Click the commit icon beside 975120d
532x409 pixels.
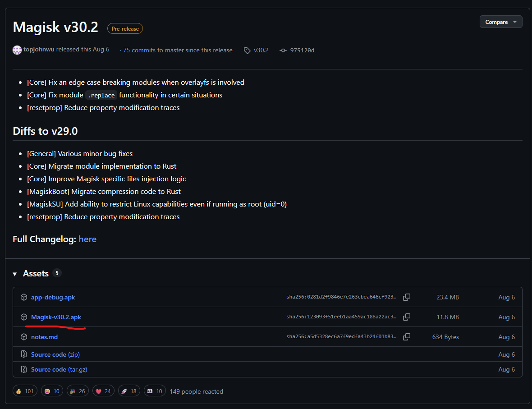click(x=283, y=50)
